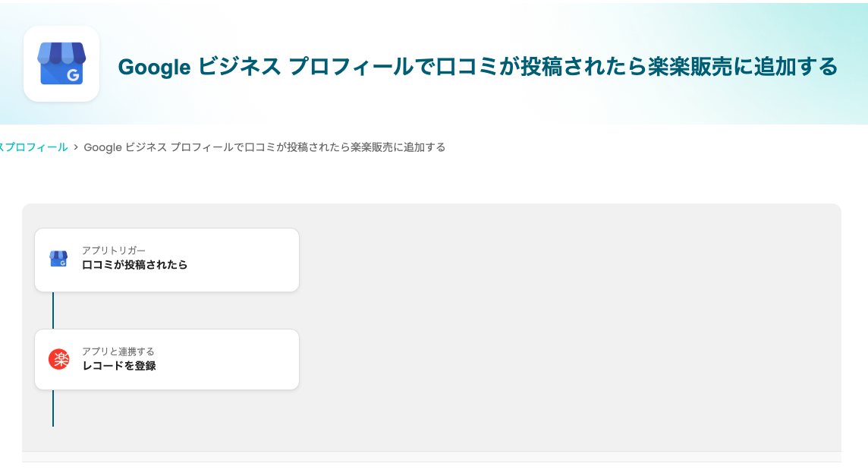
Task: Click the small store icon on trigger card
Action: [58, 259]
